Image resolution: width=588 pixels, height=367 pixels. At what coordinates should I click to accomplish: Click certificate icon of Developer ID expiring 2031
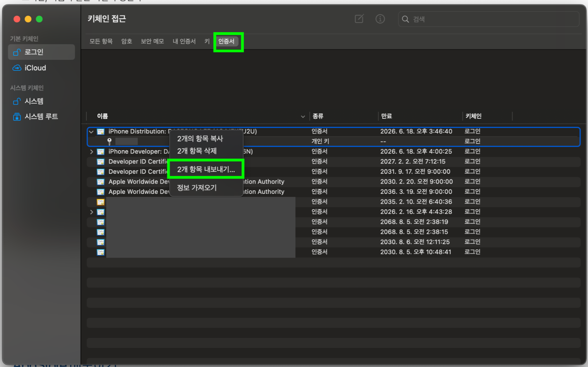point(101,172)
